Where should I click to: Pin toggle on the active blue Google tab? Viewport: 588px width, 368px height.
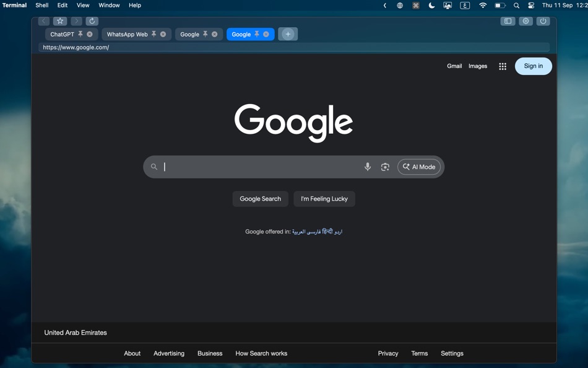[257, 34]
